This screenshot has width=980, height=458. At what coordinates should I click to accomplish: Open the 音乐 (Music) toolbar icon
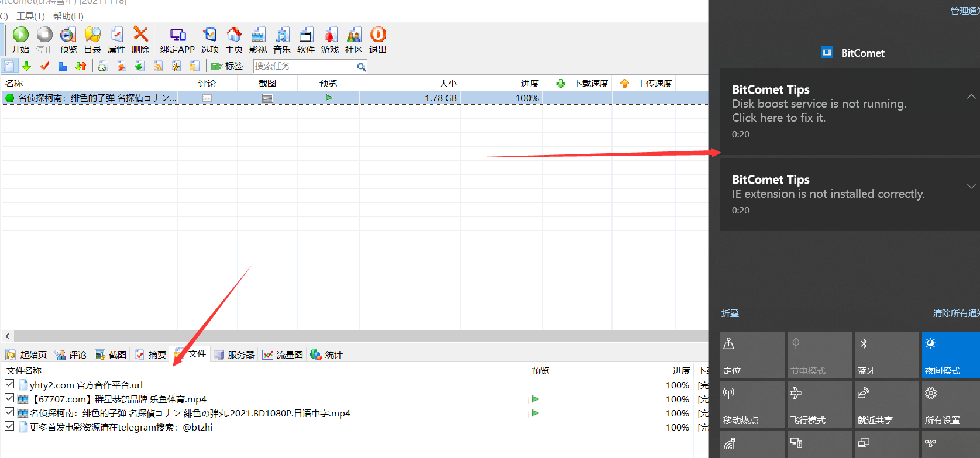tap(282, 40)
